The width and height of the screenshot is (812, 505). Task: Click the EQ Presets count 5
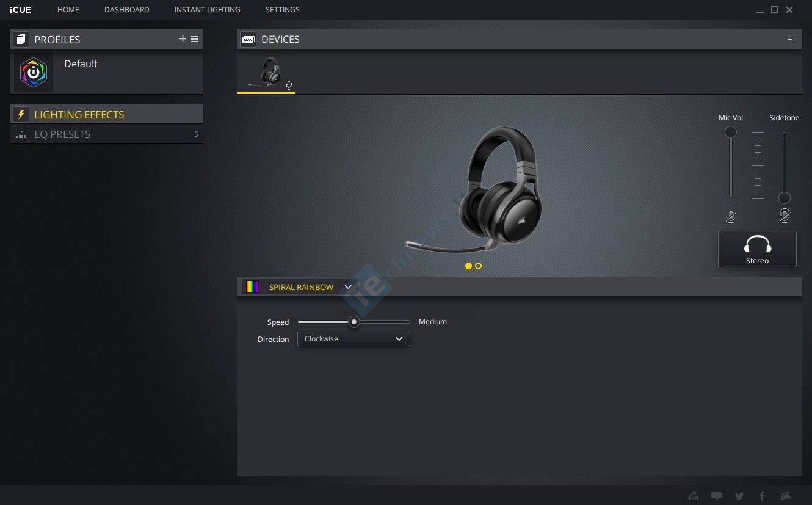tap(196, 134)
